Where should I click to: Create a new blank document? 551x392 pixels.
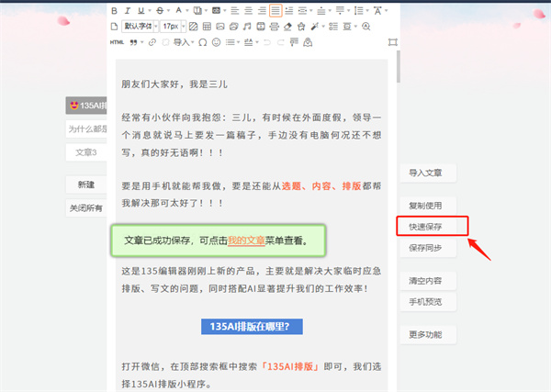point(114,27)
